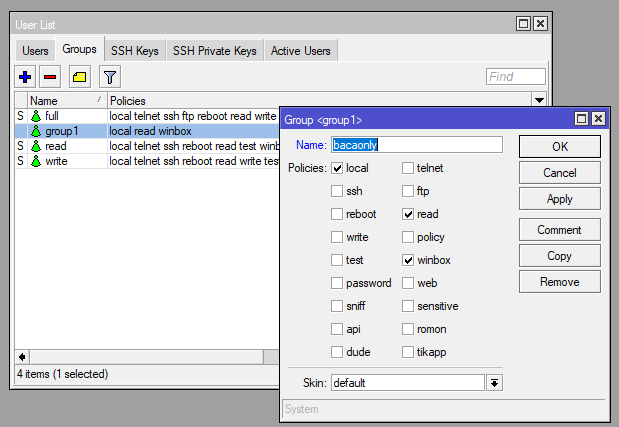Viewport: 619px width, 427px height.
Task: Enable the write policy checkbox
Action: [337, 237]
